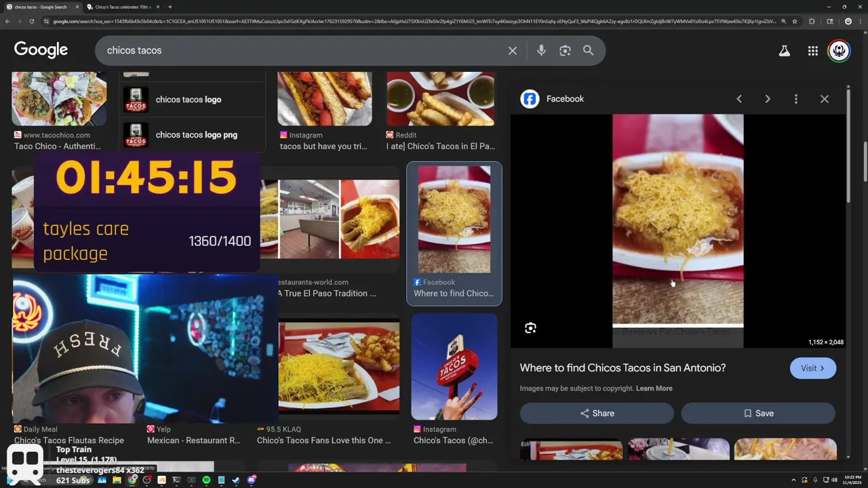Close the image preview panel
This screenshot has height=488, width=868.
point(825,99)
